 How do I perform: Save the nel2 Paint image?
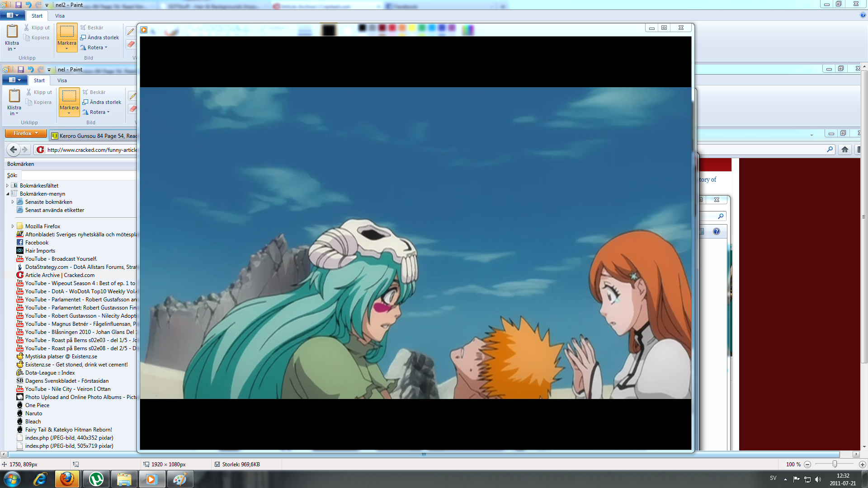click(19, 5)
